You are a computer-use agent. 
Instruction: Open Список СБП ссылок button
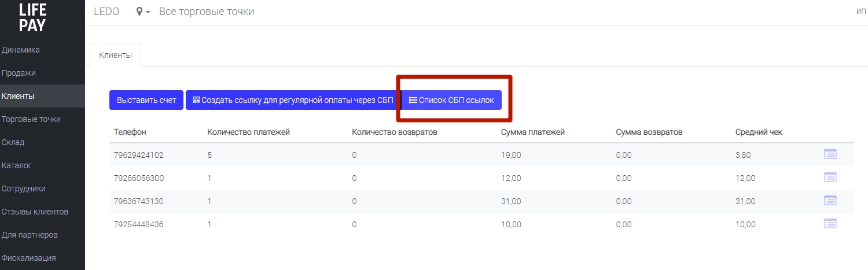pyautogui.click(x=451, y=100)
